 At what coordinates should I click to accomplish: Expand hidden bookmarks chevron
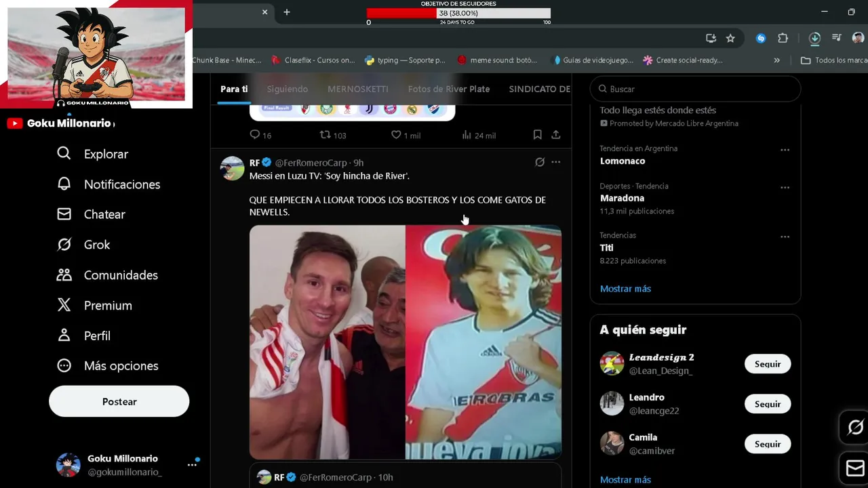pos(776,60)
